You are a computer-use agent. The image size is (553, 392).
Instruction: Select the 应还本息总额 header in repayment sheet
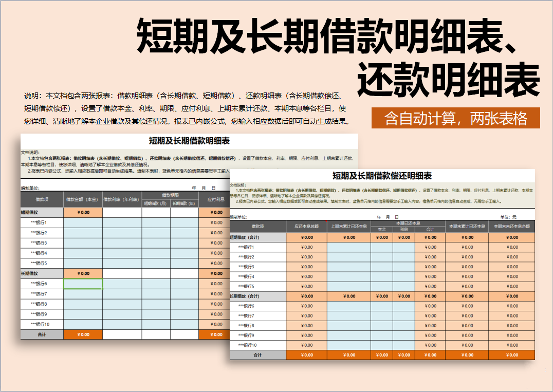click(306, 227)
